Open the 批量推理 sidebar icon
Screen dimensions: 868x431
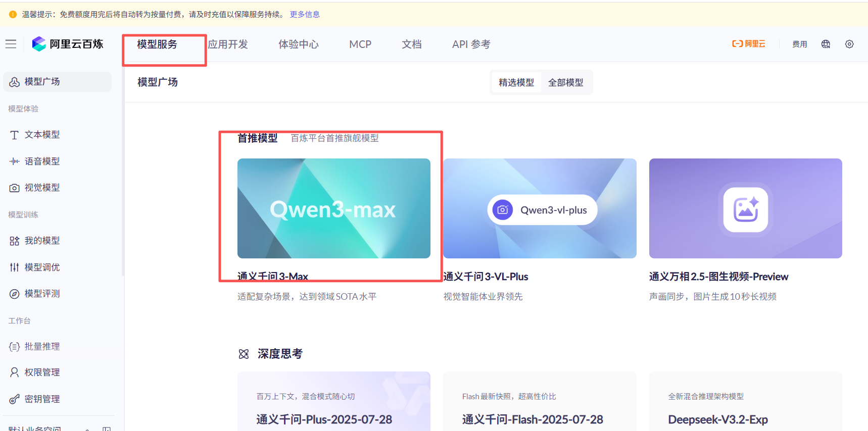[14, 347]
